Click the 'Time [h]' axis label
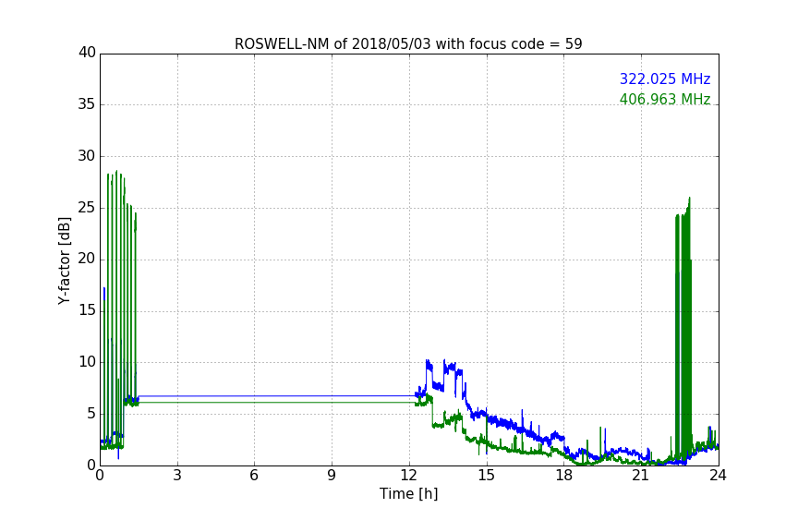Image resolution: width=798 pixels, height=532 pixels. 408,493
